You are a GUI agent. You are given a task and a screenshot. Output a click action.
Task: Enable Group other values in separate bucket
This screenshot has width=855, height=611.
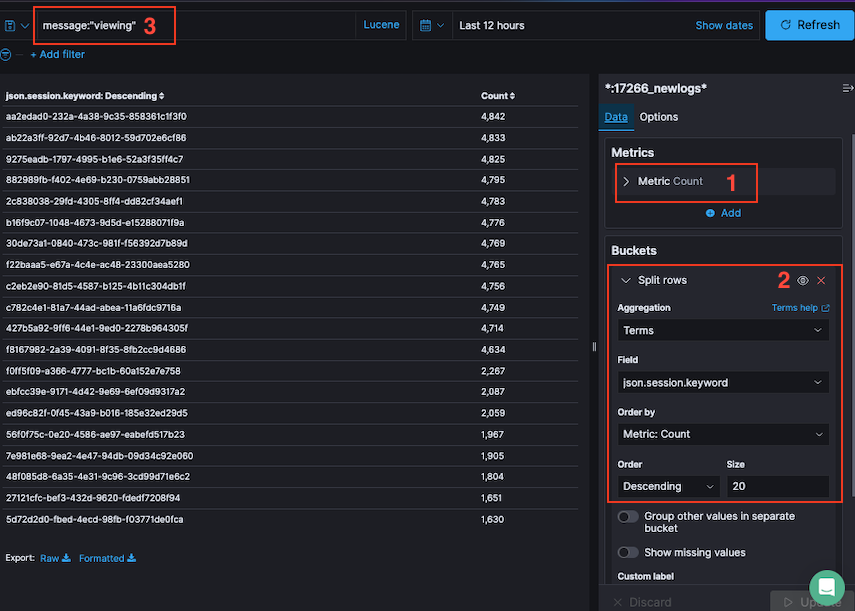(x=628, y=516)
